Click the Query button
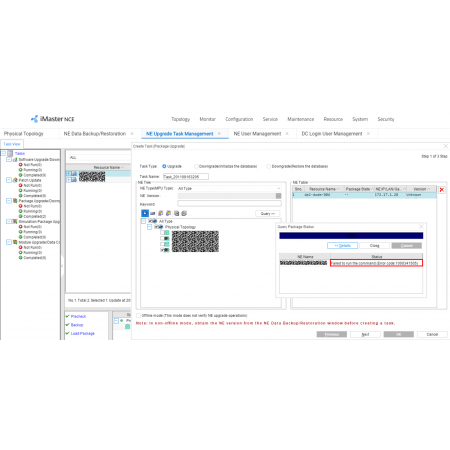 (268, 213)
